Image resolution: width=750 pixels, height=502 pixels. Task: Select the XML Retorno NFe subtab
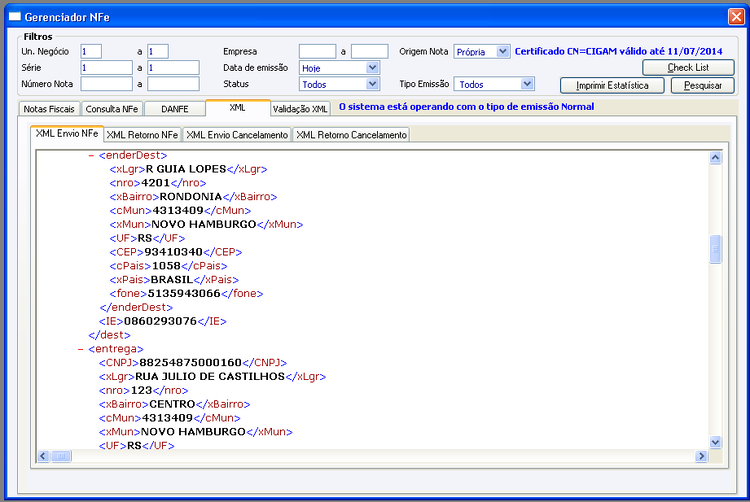point(142,135)
